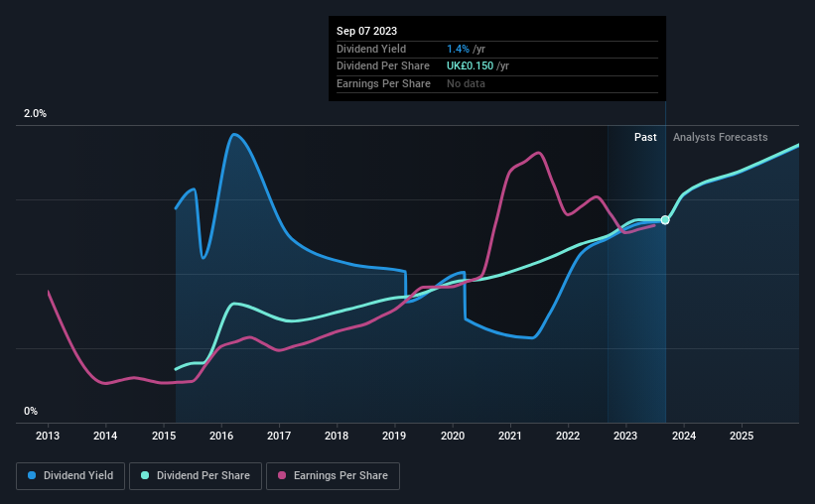Viewport: 815px width, 504px height.
Task: Click tooltip row label 'Earnings Per Share'
Action: [x=383, y=83]
